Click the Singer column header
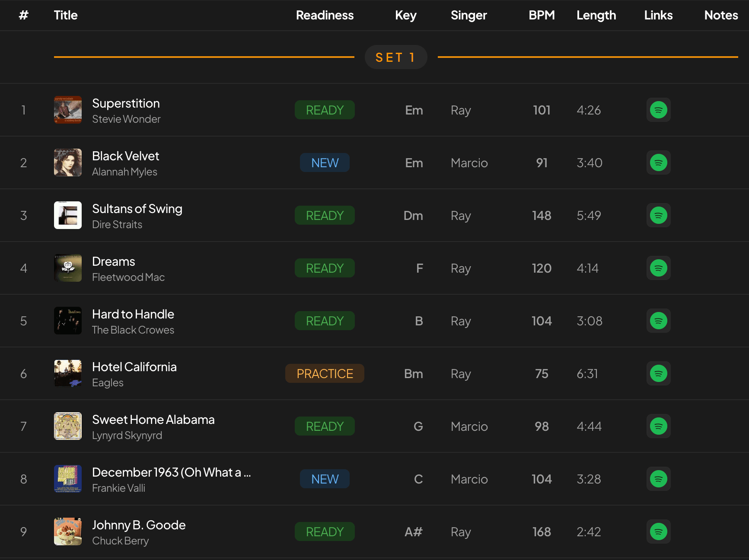The width and height of the screenshot is (749, 560). tap(469, 15)
